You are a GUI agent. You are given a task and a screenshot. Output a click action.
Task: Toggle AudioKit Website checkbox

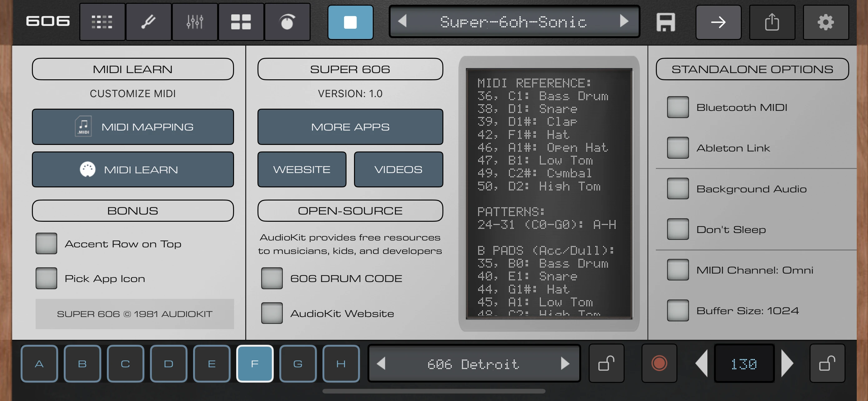coord(272,313)
